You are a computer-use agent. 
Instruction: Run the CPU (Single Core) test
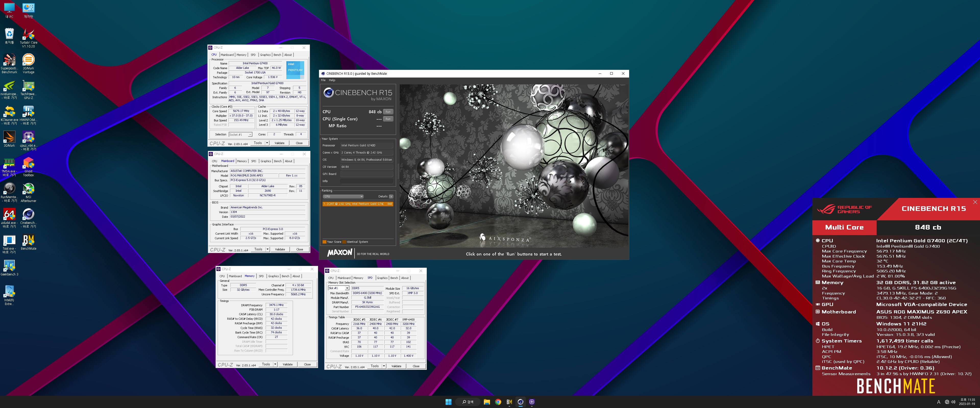tap(388, 119)
